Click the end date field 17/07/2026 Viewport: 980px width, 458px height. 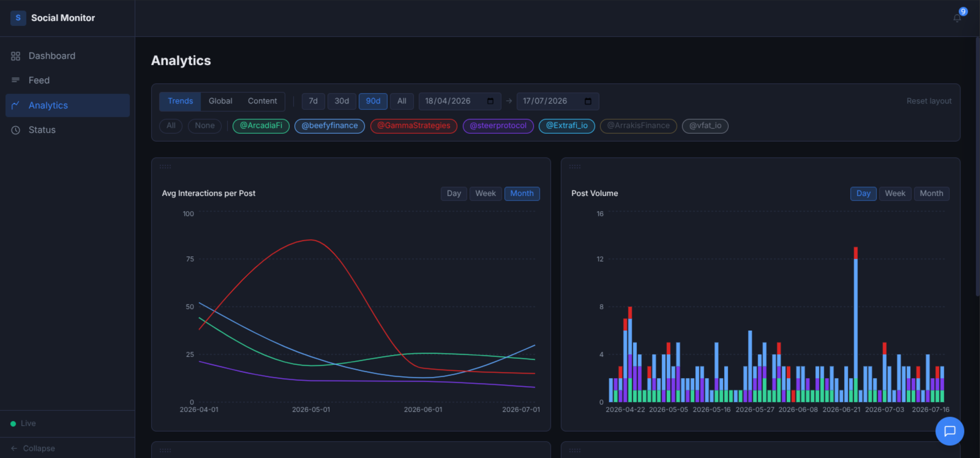pyautogui.click(x=558, y=101)
